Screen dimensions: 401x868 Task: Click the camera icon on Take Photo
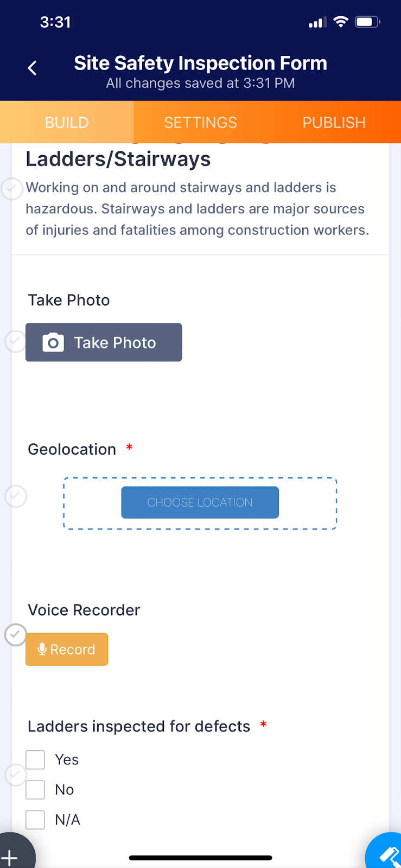53,343
